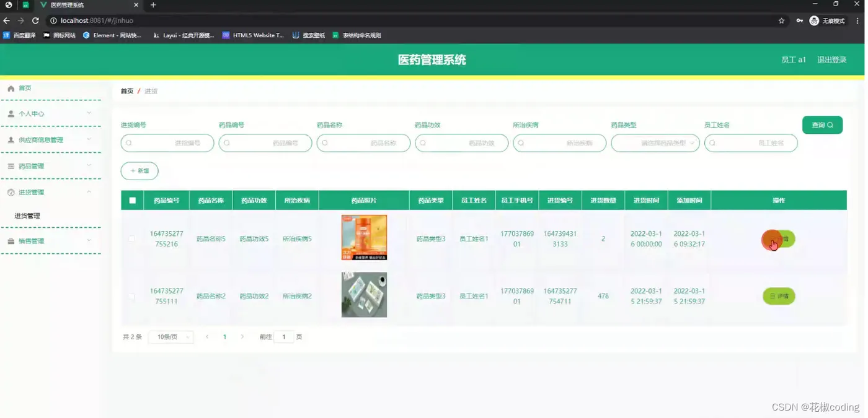The width and height of the screenshot is (868, 418).
Task: Click the 药品名称5 cell
Action: click(x=211, y=239)
